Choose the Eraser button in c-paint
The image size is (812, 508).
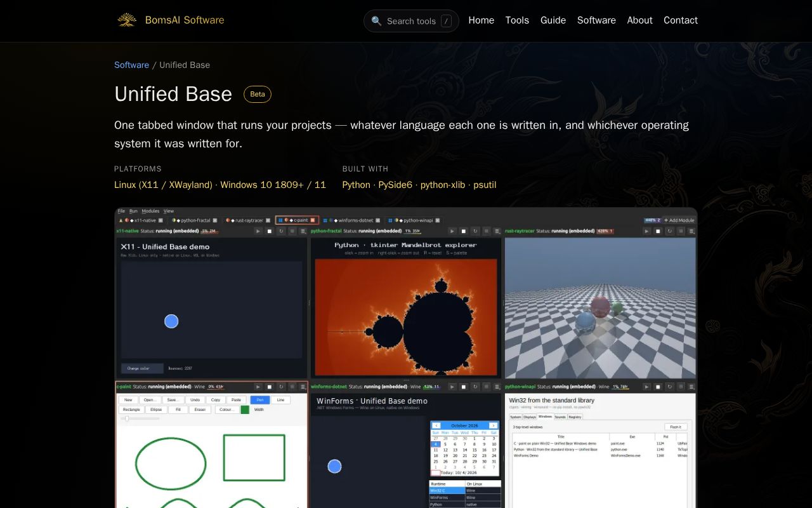click(200, 410)
